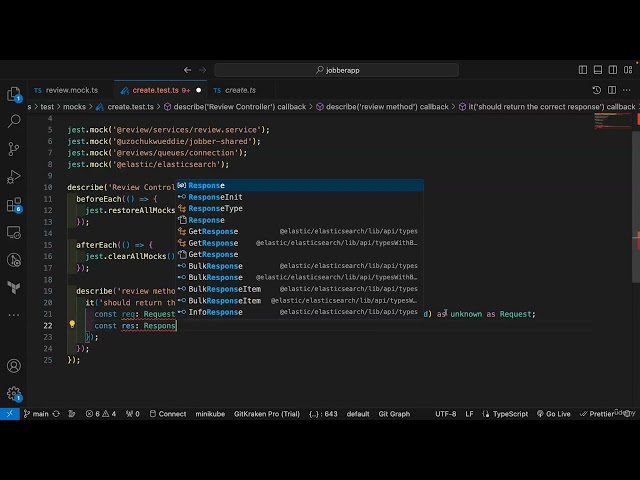The height and width of the screenshot is (480, 640).
Task: Choose first highlighted Response suggestion
Action: [300, 185]
